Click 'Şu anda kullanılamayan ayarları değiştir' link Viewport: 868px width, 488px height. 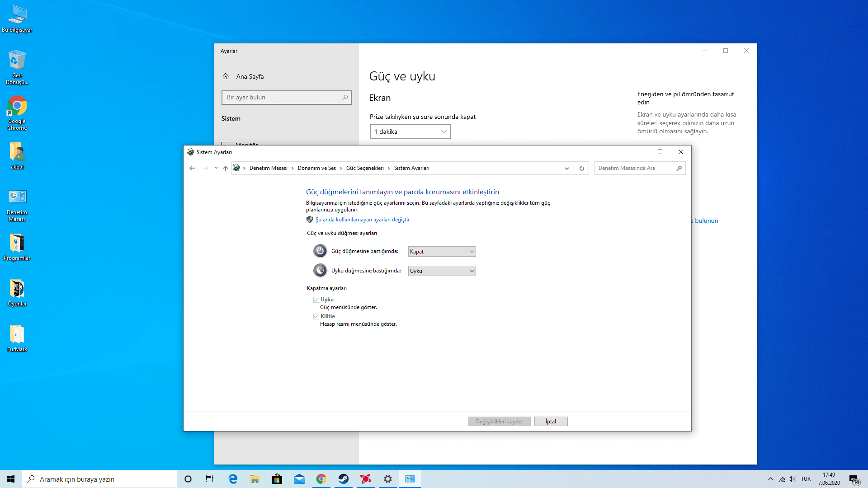coord(362,220)
